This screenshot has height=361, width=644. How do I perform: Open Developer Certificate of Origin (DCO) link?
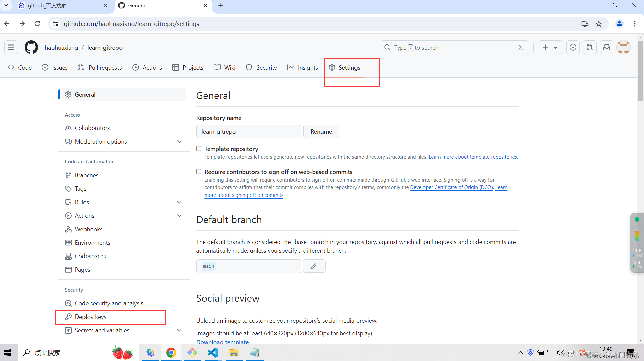(451, 187)
